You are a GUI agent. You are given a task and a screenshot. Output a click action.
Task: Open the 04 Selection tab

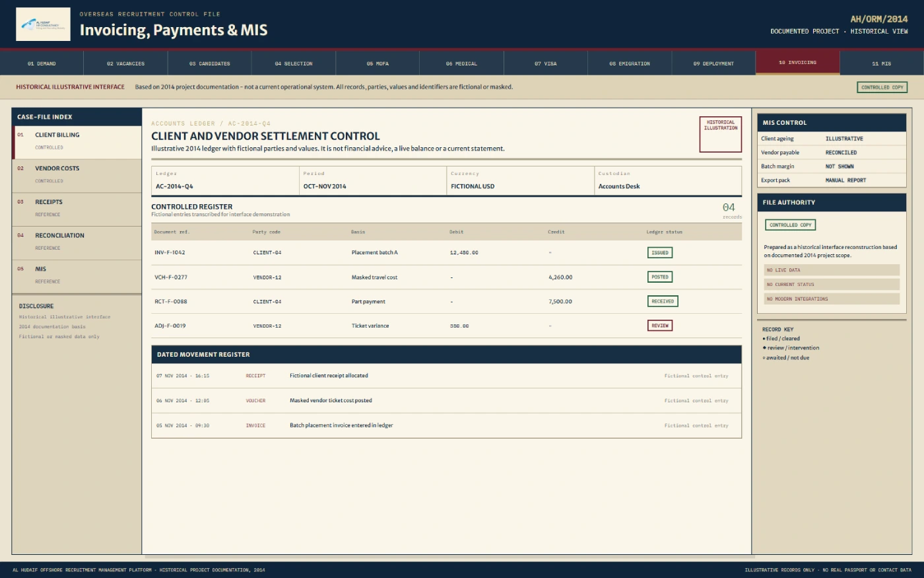coord(294,63)
